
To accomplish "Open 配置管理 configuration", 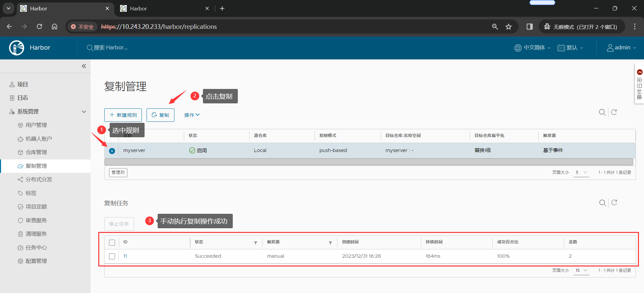I will point(36,261).
